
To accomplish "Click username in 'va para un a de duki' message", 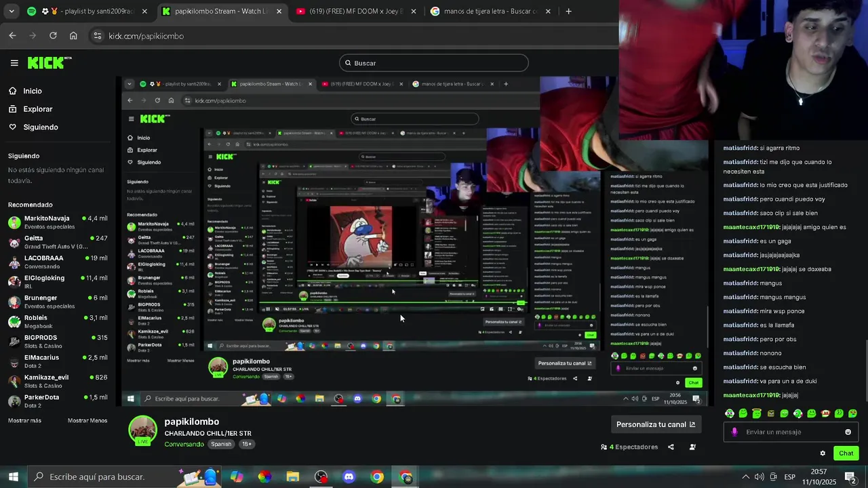I will pos(740,382).
